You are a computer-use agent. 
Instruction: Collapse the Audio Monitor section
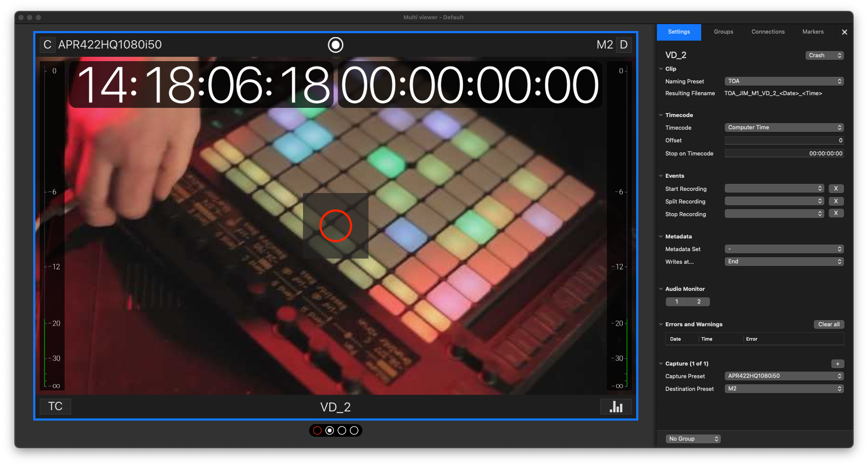[x=661, y=289]
